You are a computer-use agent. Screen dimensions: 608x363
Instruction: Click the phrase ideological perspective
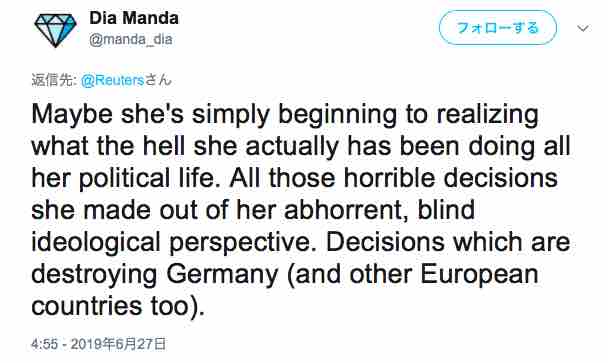pyautogui.click(x=171, y=243)
